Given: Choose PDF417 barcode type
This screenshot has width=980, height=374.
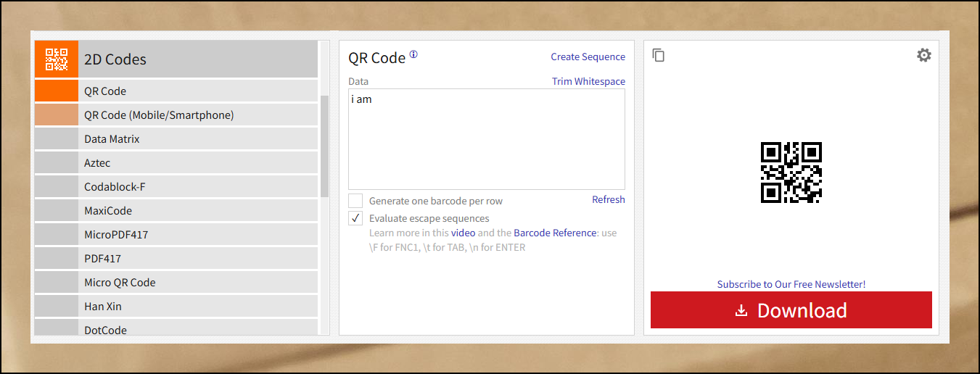Looking at the screenshot, I should click(176, 258).
